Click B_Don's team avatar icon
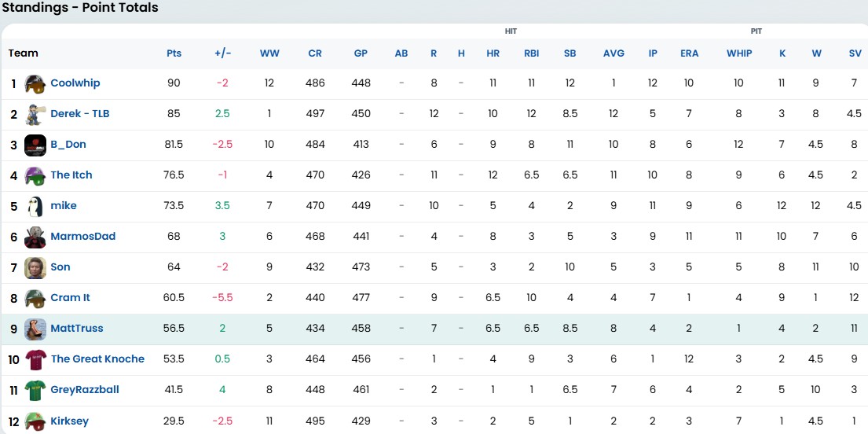Image resolution: width=868 pixels, height=434 pixels. [35, 145]
